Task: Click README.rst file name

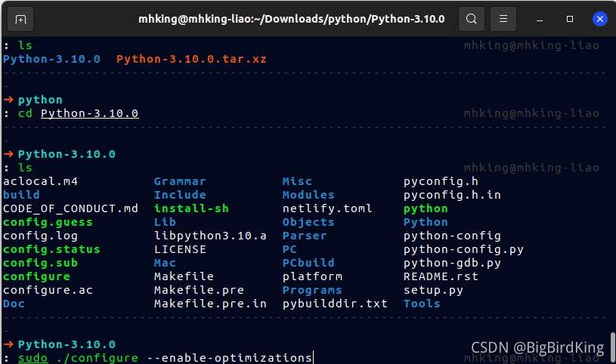Action: click(441, 276)
